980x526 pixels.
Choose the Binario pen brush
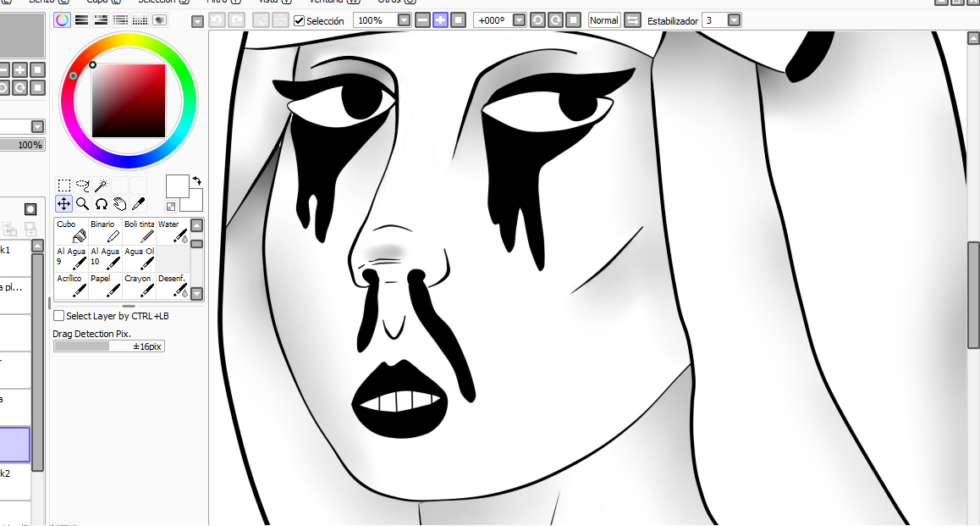[106, 230]
